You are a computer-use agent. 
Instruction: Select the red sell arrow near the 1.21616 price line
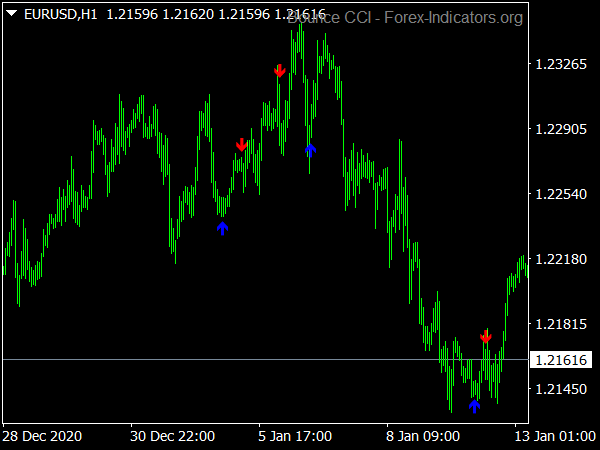pos(486,336)
